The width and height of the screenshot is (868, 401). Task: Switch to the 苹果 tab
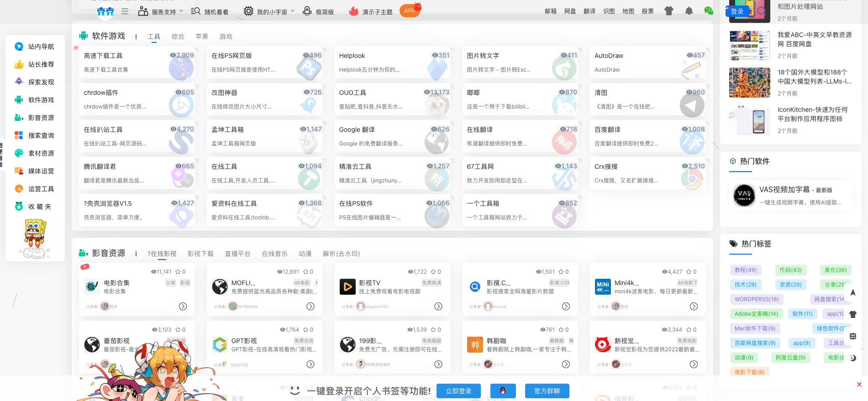(x=202, y=36)
